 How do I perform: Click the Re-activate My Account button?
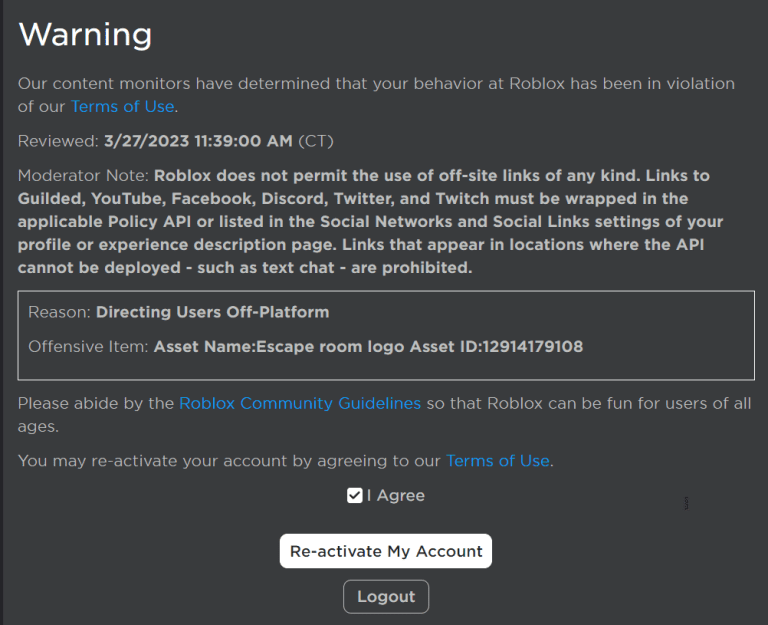[x=386, y=551]
